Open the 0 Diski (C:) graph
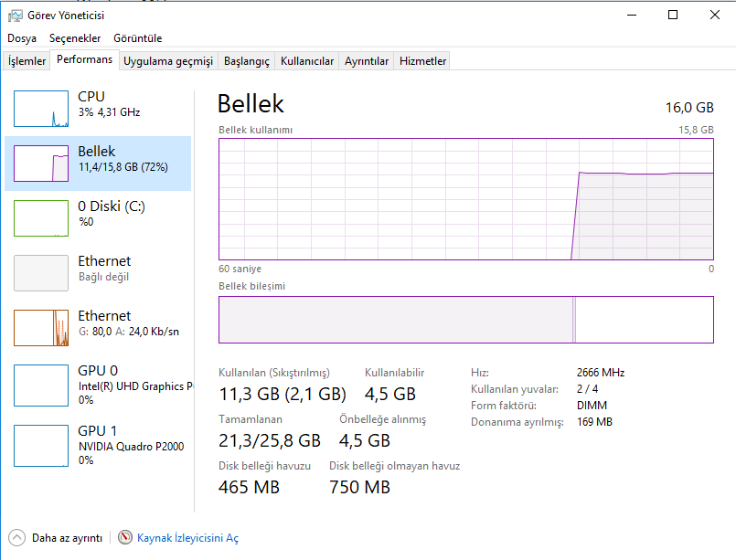This screenshot has width=736, height=560. [41, 218]
